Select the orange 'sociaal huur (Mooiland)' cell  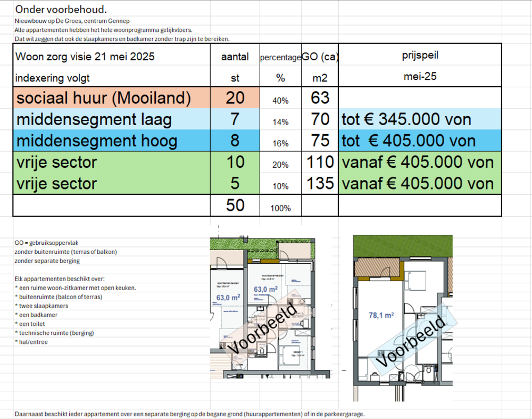click(x=104, y=98)
